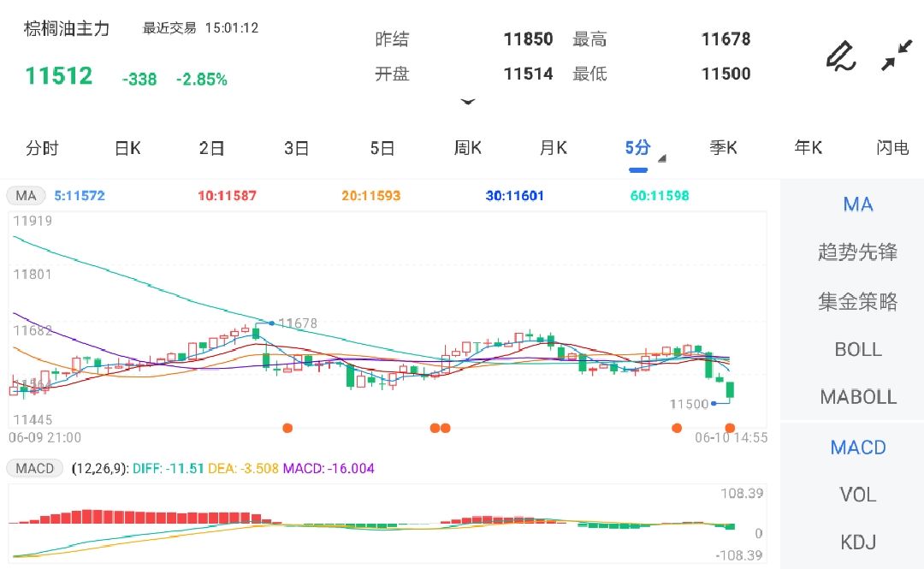Select the 3日 tab
Screen dimensions: 924x569
(x=297, y=148)
